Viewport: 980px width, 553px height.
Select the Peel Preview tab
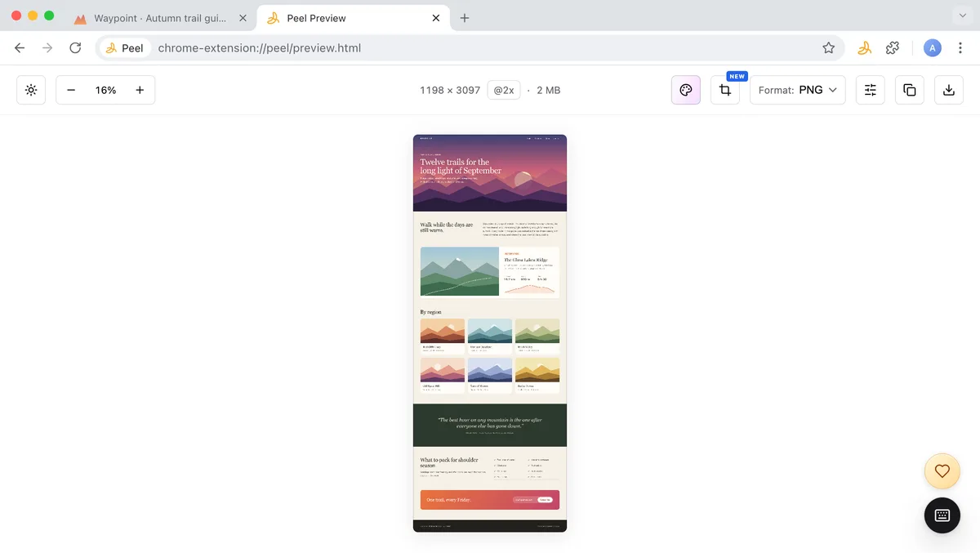[351, 18]
